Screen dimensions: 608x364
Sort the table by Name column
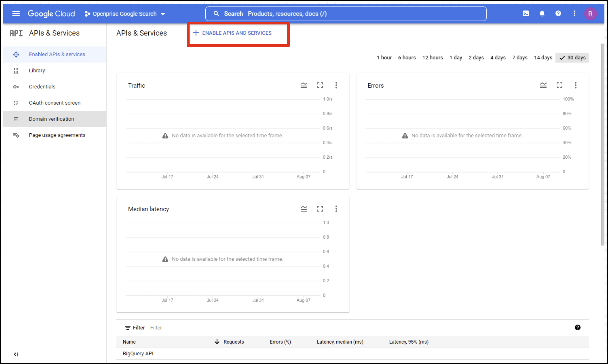[129, 342]
